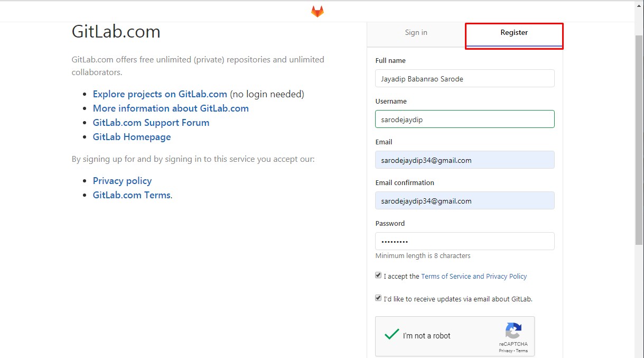644x358 pixels.
Task: Click inside the Full name field
Action: [464, 79]
